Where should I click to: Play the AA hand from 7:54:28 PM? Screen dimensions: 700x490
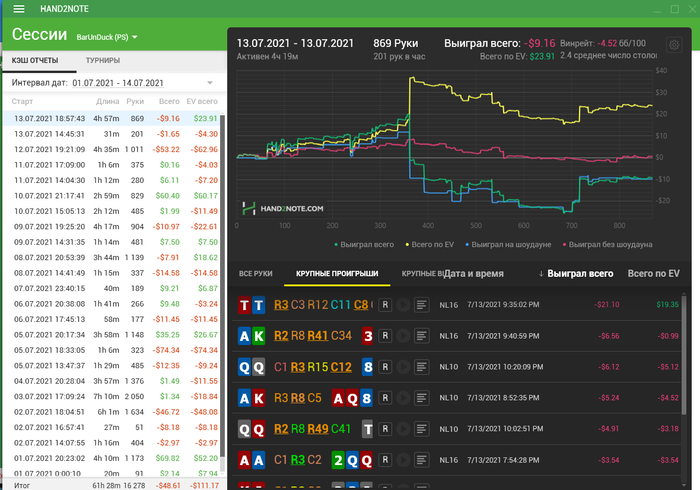coord(403,460)
